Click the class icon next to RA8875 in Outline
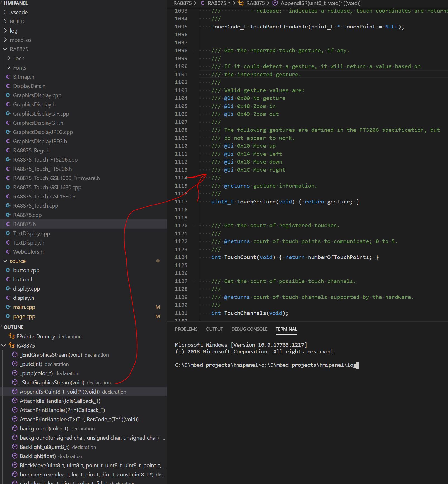The image size is (448, 484). tap(12, 346)
